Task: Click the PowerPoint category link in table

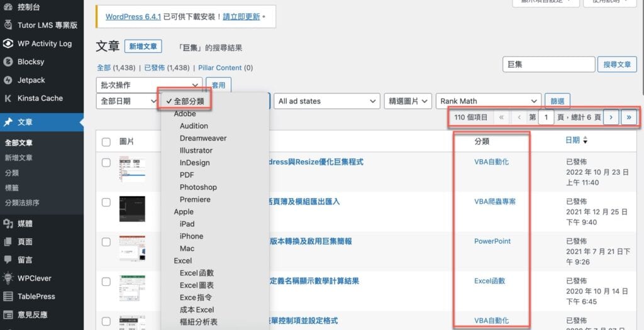Action: pyautogui.click(x=492, y=241)
